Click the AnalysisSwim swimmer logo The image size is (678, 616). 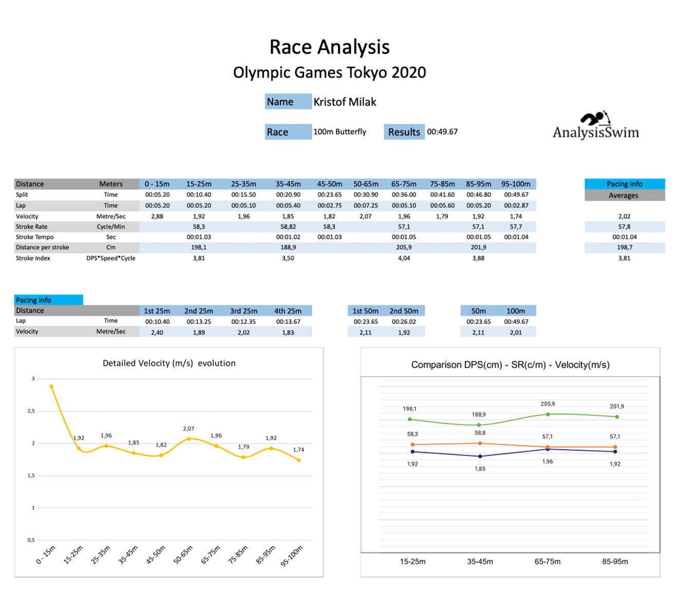click(596, 126)
